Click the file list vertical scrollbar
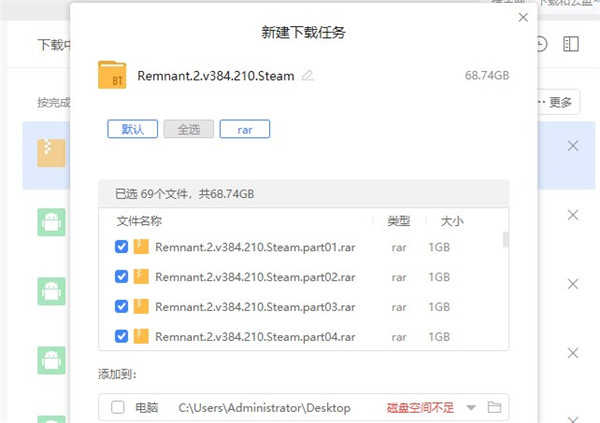Viewport: 600px width, 423px height. coord(505,240)
